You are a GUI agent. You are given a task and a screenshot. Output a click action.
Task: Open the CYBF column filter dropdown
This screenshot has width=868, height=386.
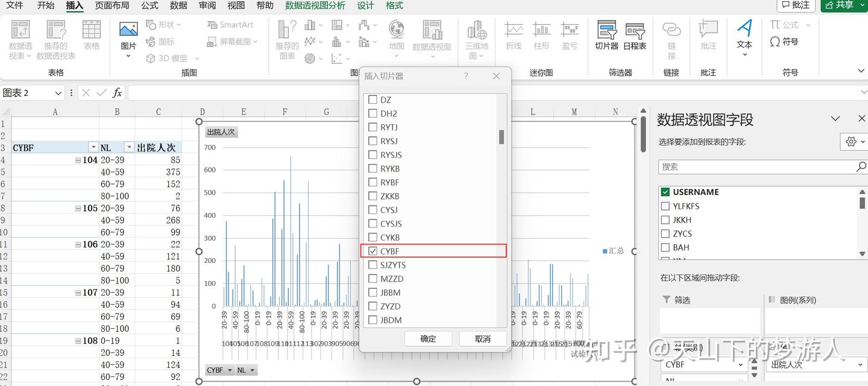(93, 147)
